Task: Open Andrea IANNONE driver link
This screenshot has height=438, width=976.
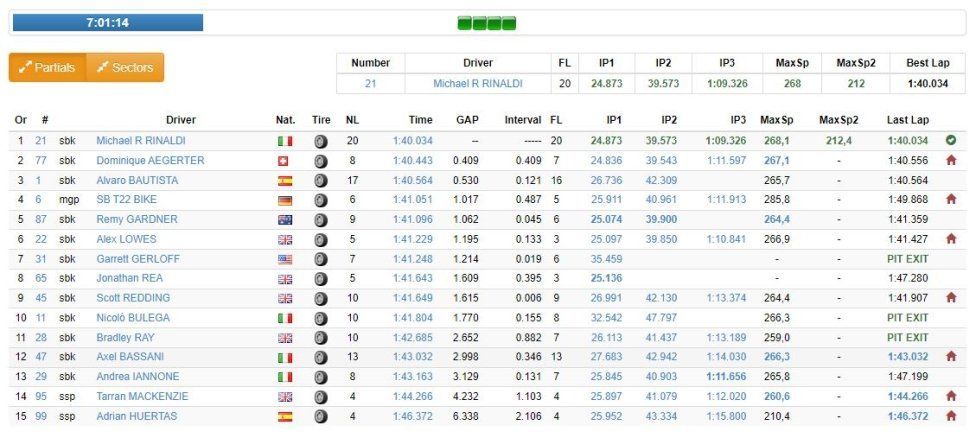Action: point(138,376)
